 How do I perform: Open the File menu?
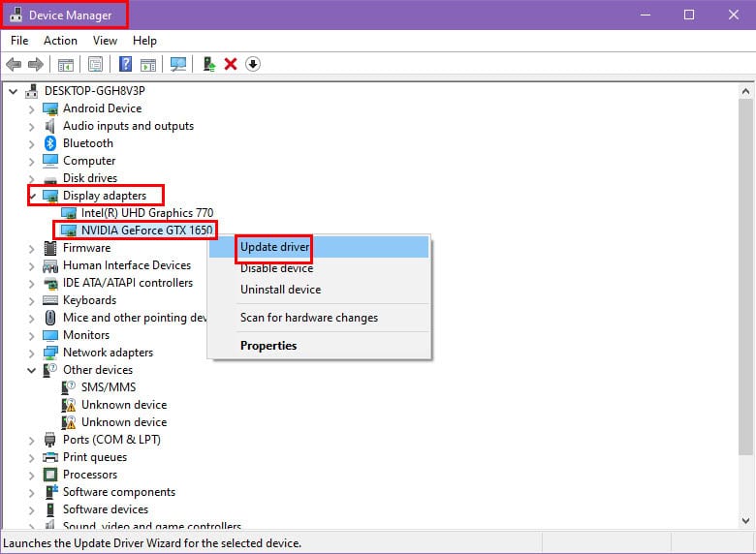pyautogui.click(x=19, y=41)
